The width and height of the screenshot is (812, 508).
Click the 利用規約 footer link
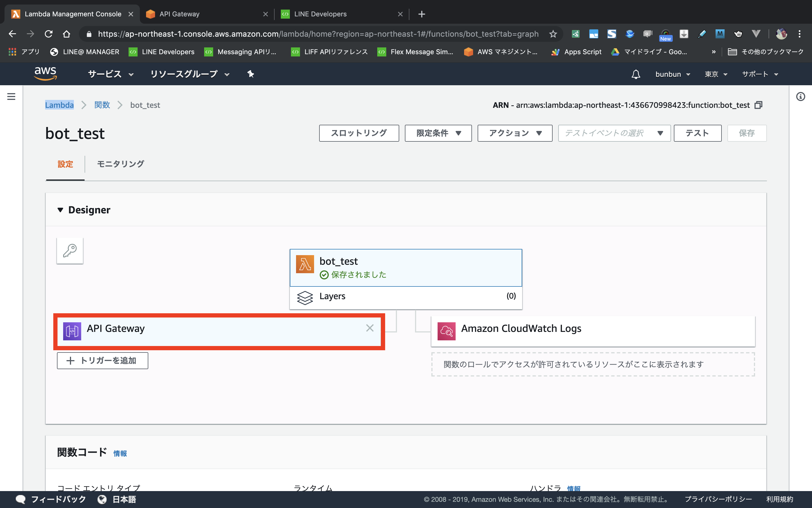[780, 499]
